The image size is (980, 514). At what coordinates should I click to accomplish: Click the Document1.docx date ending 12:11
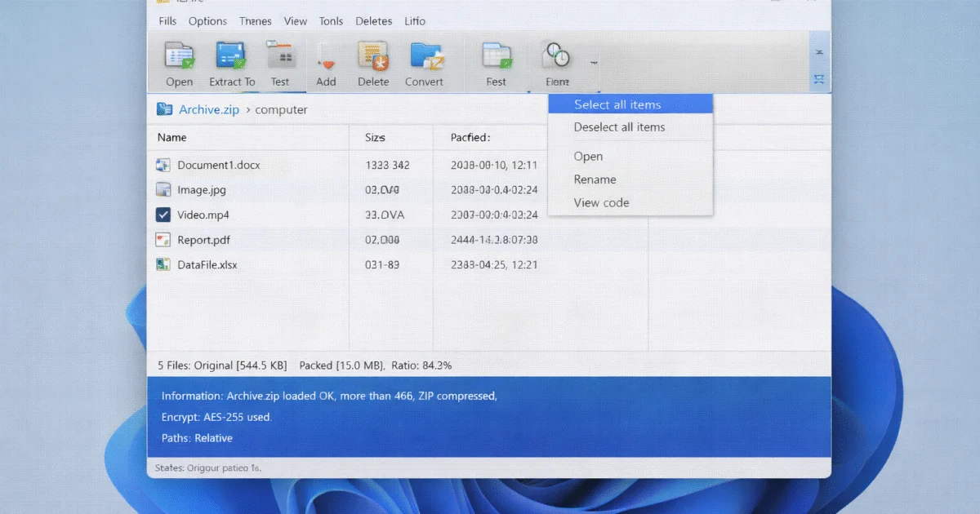pos(494,165)
